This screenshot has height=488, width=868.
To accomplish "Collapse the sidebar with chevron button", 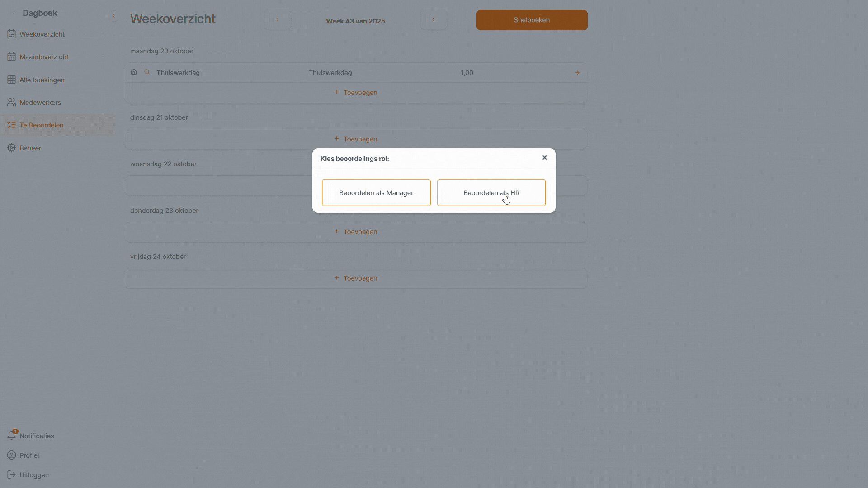I will coord(113,16).
